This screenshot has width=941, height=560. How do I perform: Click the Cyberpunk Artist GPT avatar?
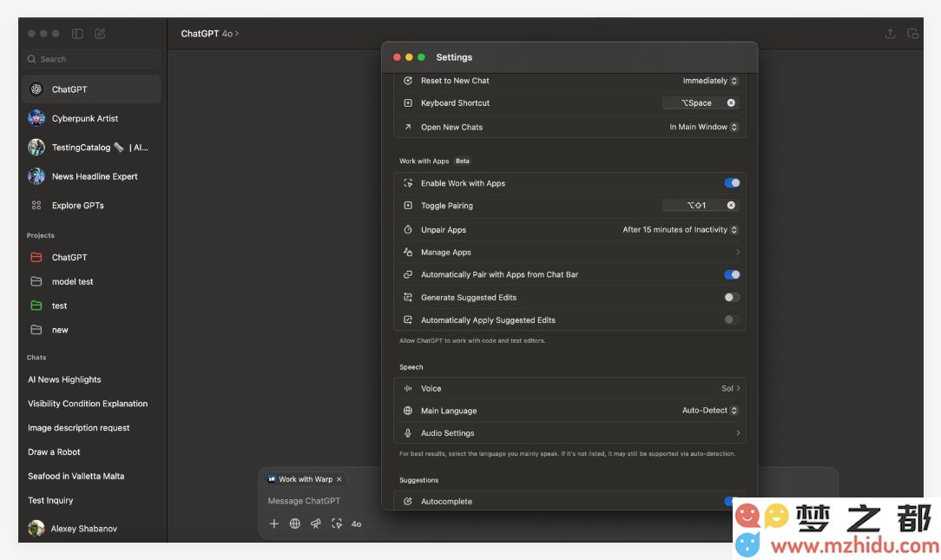coord(36,118)
